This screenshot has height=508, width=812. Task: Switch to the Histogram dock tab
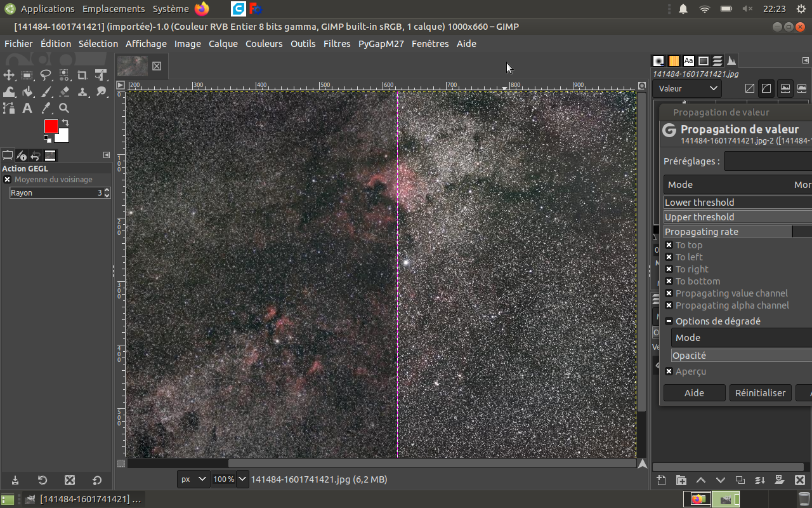731,61
